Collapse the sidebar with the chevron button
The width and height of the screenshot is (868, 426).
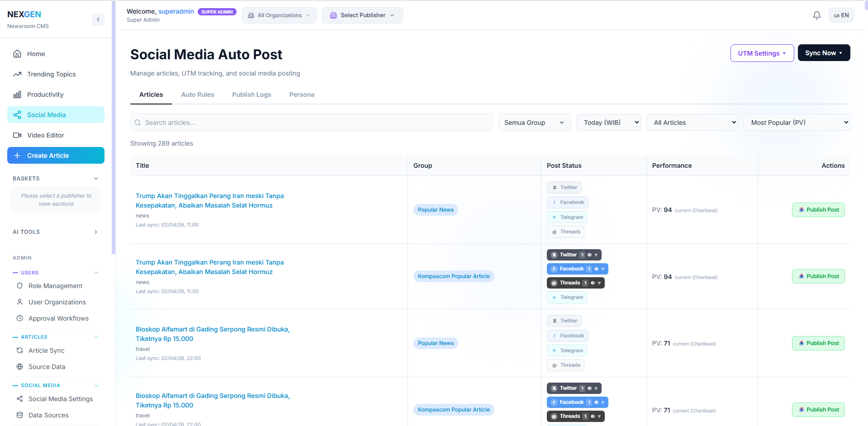pos(98,19)
